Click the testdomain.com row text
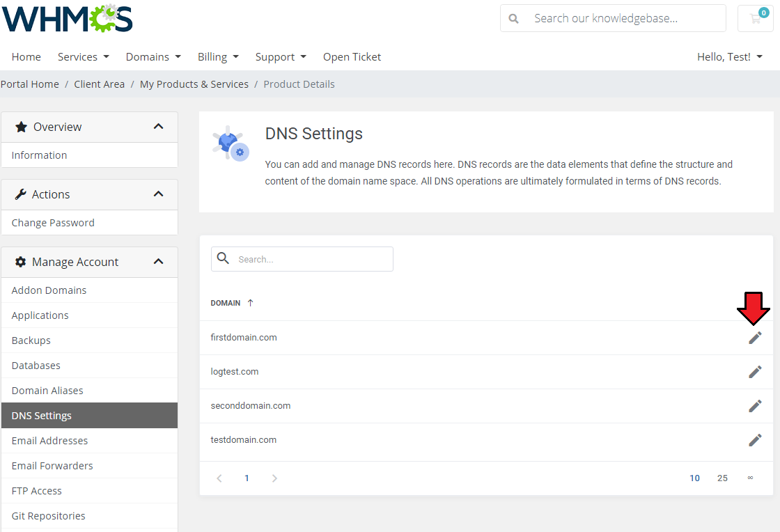This screenshot has width=780, height=532. tap(243, 440)
